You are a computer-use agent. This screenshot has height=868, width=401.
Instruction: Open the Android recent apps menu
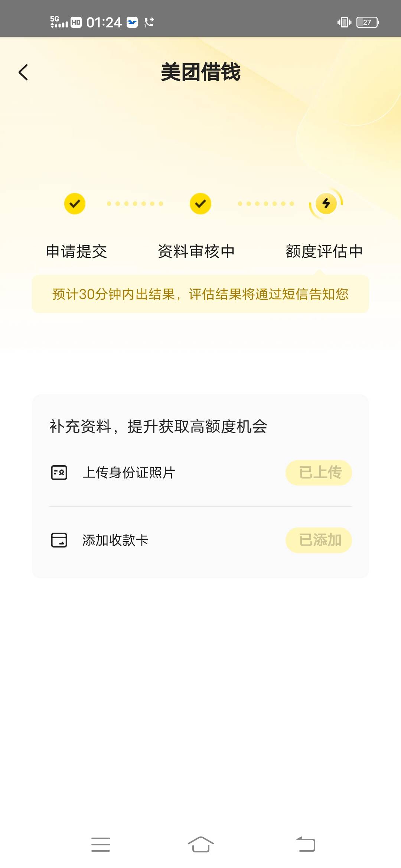pos(101,845)
